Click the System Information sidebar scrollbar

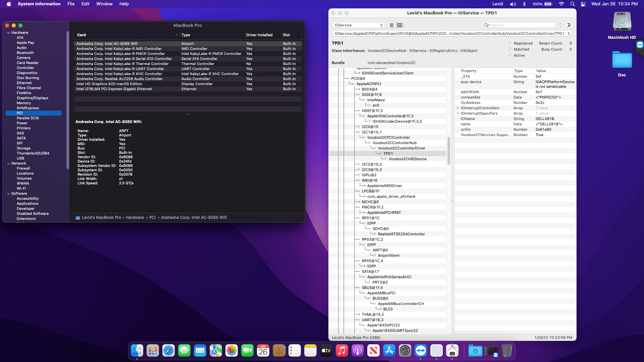[68, 100]
